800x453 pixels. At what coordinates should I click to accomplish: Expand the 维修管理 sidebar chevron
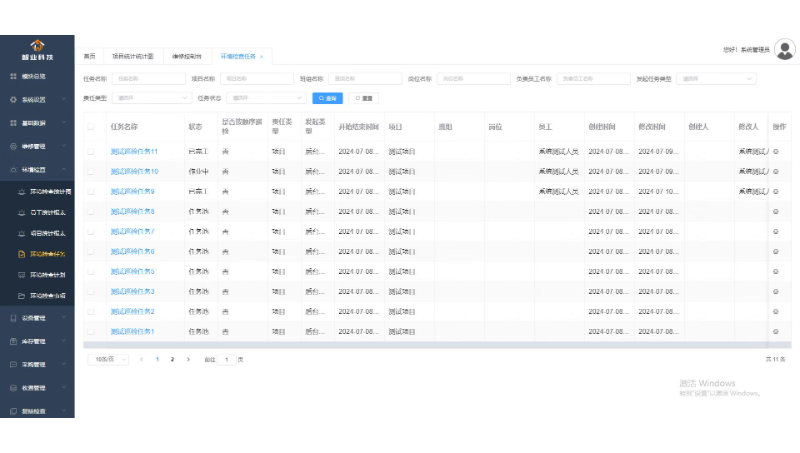click(x=64, y=146)
